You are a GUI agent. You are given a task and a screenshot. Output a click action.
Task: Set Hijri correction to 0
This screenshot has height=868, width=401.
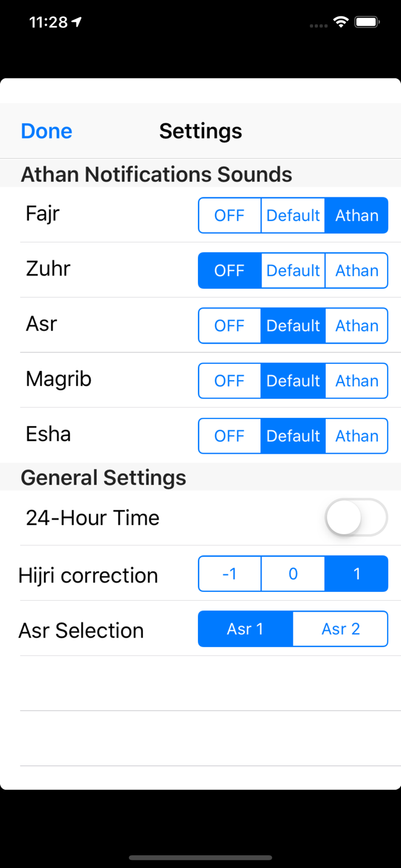(293, 573)
